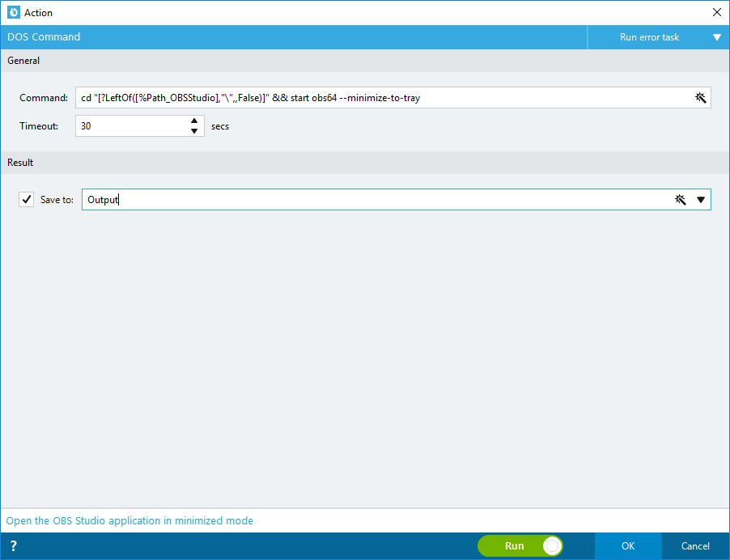Click into the Timeout value field
The height and width of the screenshot is (560, 730).
(132, 126)
